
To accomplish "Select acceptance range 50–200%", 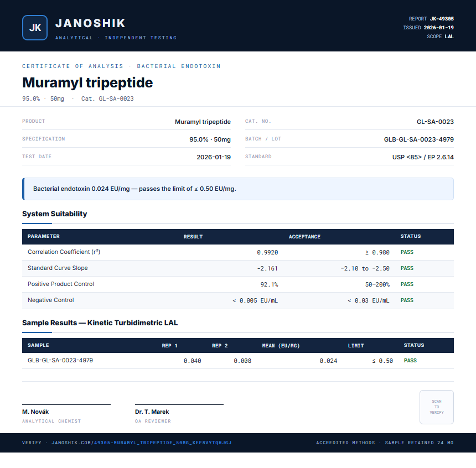I will click(x=377, y=284).
